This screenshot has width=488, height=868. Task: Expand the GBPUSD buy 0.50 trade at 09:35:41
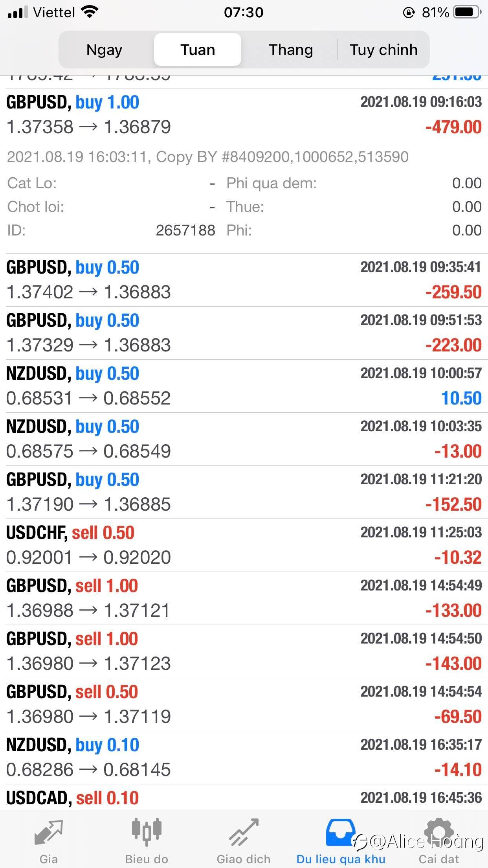[x=244, y=280]
